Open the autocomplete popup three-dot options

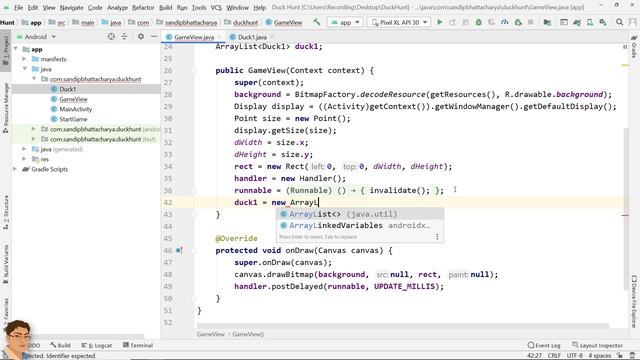(437, 237)
